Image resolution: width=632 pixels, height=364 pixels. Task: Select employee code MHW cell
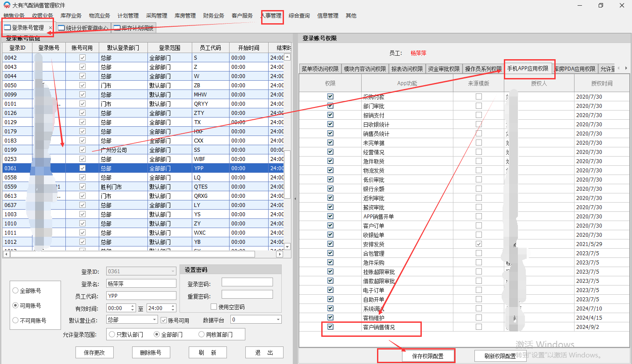(x=211, y=94)
